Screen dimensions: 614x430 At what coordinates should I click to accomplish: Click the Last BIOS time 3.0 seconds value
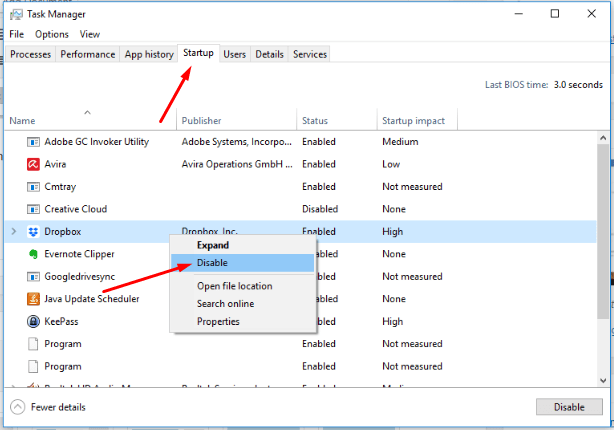point(578,85)
